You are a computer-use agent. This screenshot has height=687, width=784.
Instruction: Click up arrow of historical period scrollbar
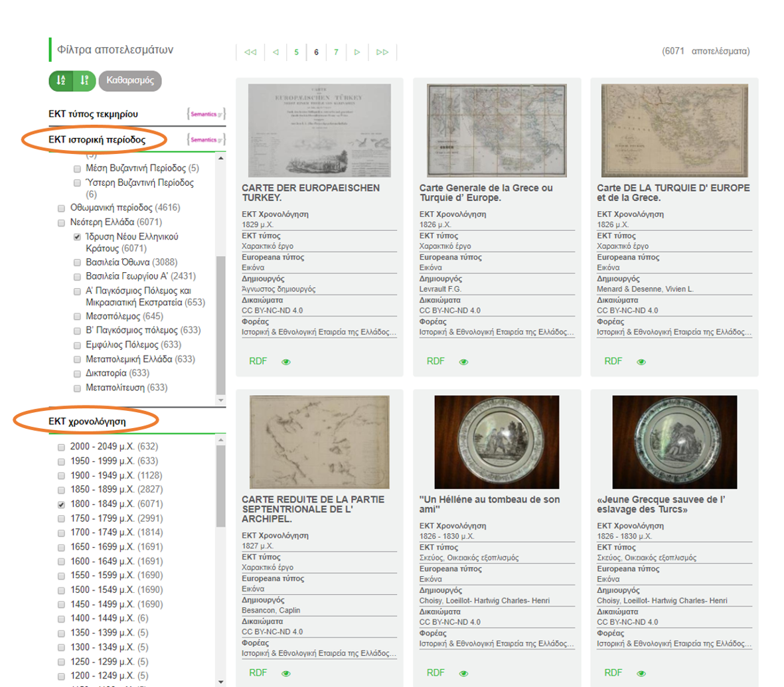pyautogui.click(x=221, y=158)
